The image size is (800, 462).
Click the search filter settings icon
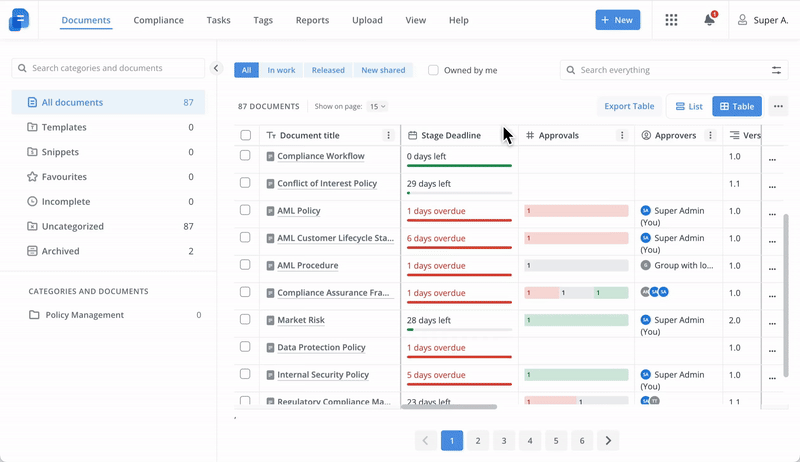pyautogui.click(x=776, y=70)
